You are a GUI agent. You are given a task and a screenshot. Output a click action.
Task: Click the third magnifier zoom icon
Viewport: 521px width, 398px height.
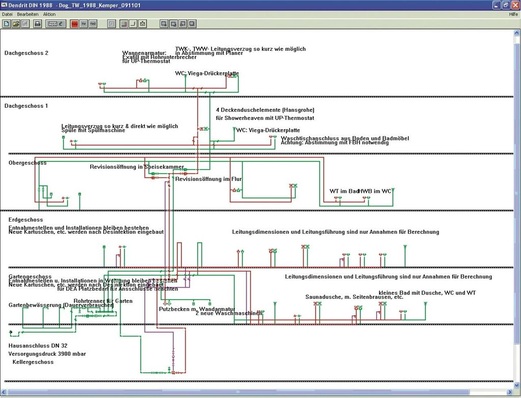coord(183,24)
